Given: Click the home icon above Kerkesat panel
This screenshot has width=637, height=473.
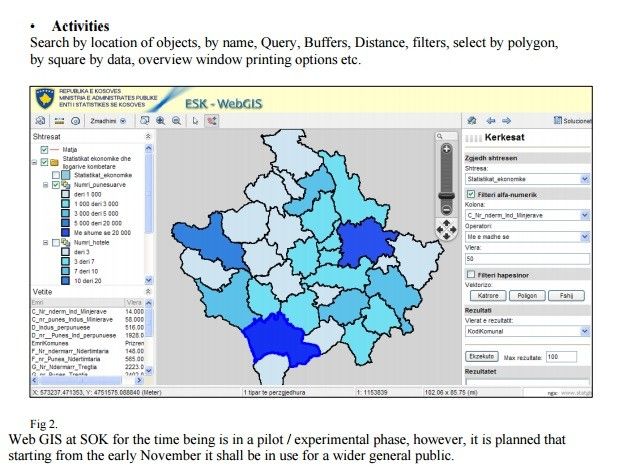Looking at the screenshot, I should click(471, 120).
